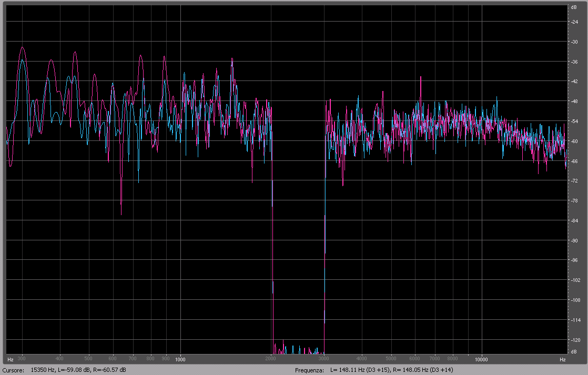Viewport: 588px width, 375px height.
Task: Click the 10000 Hz frequency axis label
Action: coord(482,359)
